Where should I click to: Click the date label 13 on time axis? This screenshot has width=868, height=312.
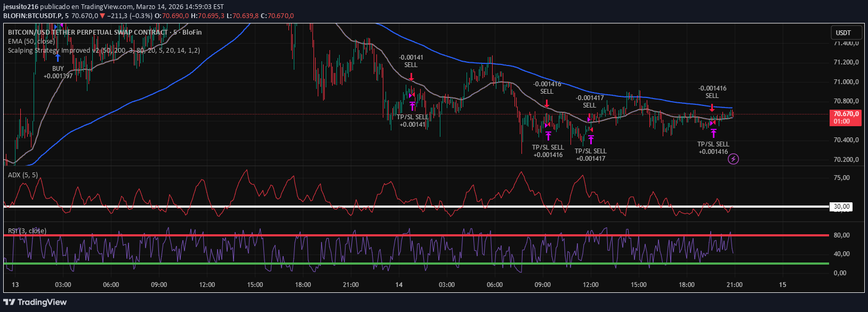15,285
